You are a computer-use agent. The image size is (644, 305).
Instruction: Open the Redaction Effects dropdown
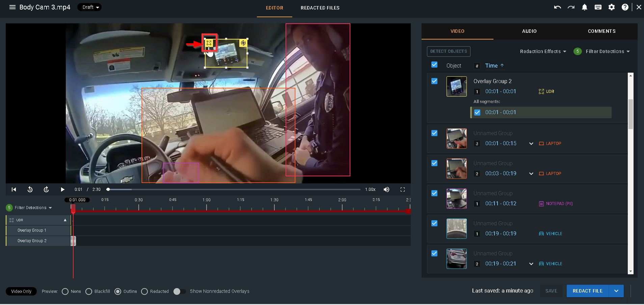(543, 51)
